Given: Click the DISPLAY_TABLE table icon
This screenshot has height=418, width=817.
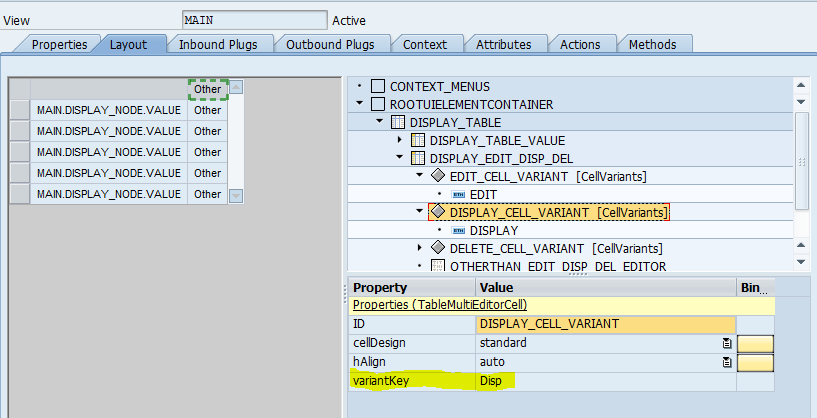Looking at the screenshot, I should 398,123.
